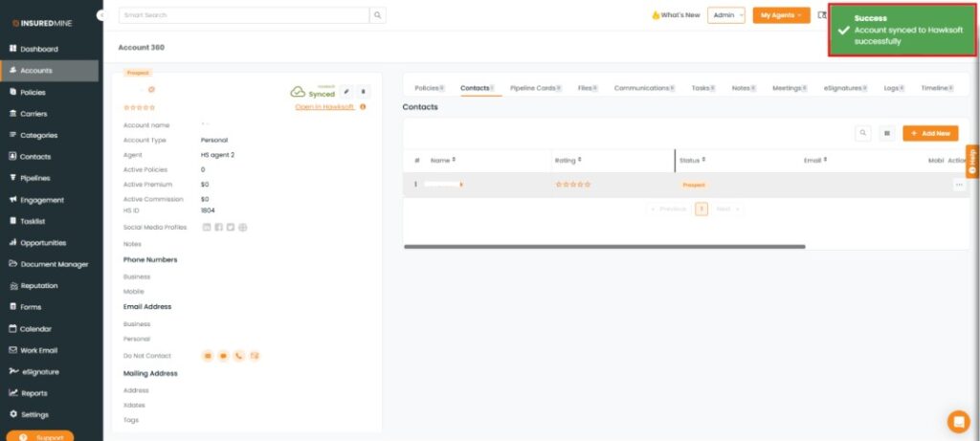Focus the Smart Search field
This screenshot has height=441, width=980.
pos(244,15)
